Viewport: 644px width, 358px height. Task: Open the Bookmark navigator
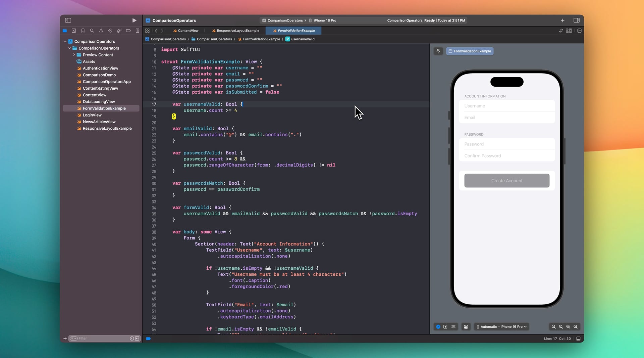(83, 31)
